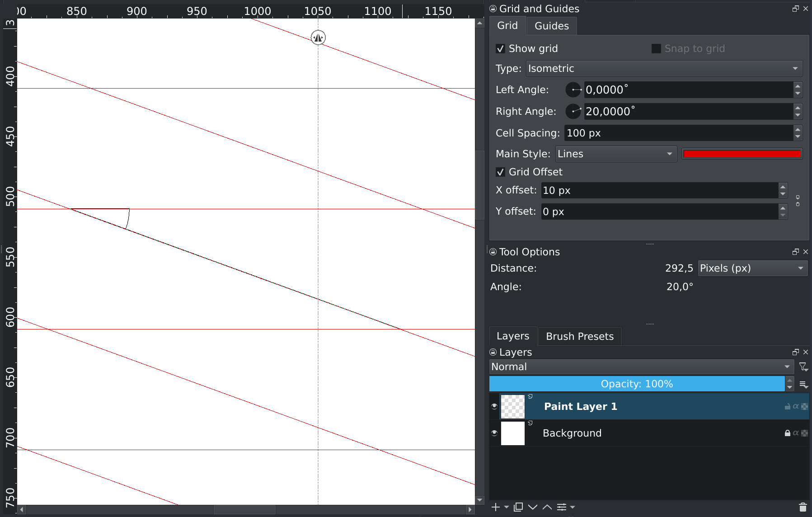Click the Left Angle input field
Viewport: 812px width, 517px height.
(689, 90)
